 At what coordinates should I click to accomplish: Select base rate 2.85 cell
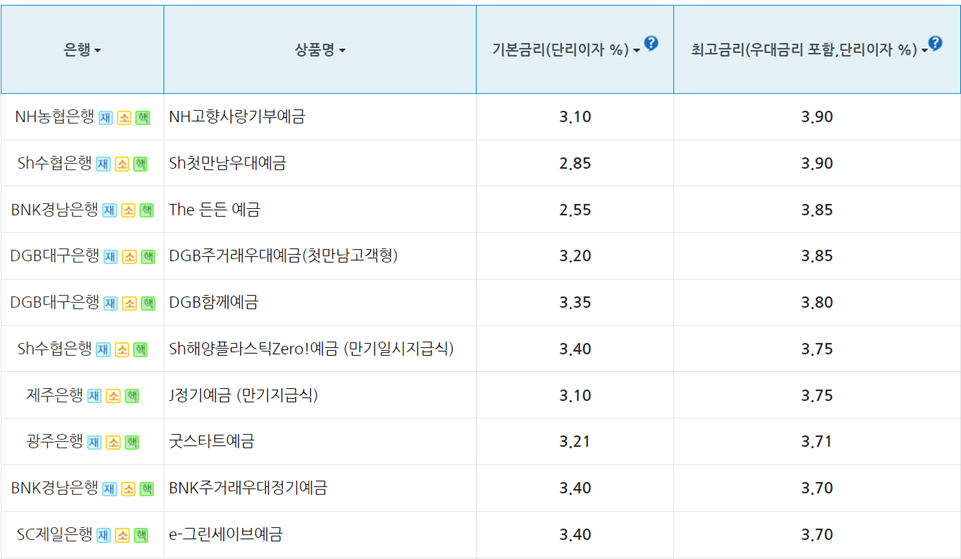click(x=575, y=164)
